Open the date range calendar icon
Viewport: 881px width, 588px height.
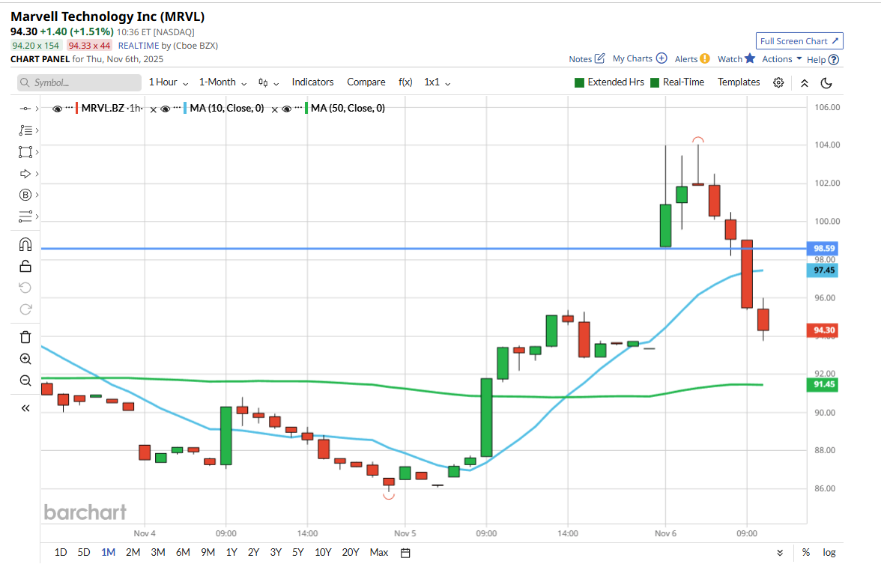click(405, 553)
